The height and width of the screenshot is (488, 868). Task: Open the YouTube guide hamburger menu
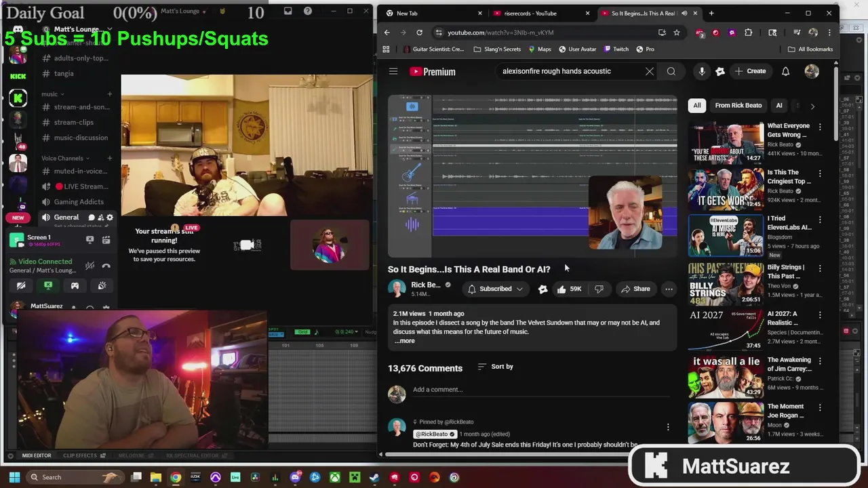point(393,71)
